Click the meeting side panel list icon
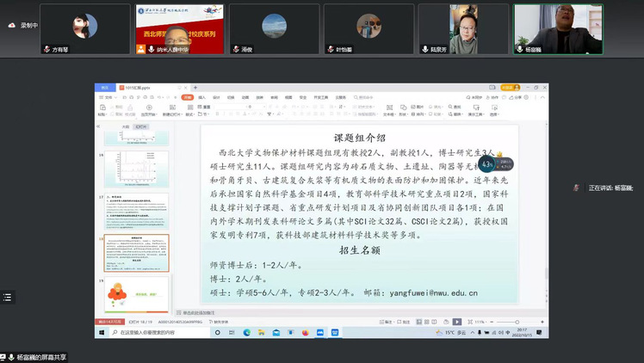Viewport: 644px width, 363px height. (7, 297)
